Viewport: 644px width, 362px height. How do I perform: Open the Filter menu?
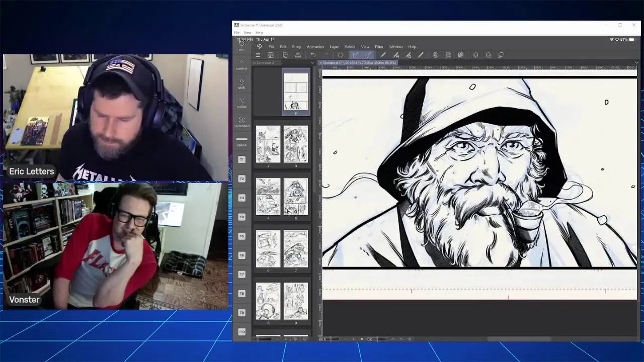pyautogui.click(x=379, y=47)
